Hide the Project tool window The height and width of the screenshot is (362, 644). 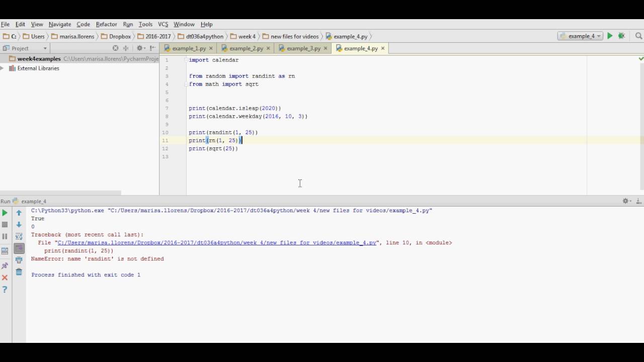[152, 48]
